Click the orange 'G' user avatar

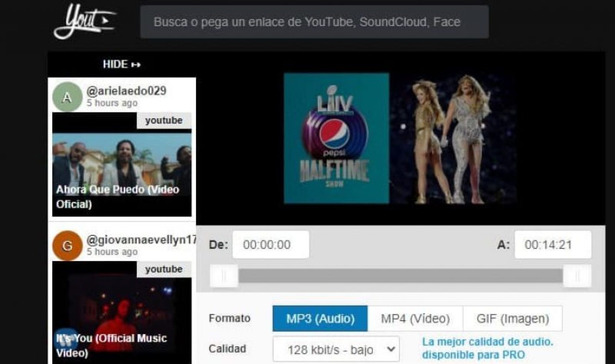(67, 246)
